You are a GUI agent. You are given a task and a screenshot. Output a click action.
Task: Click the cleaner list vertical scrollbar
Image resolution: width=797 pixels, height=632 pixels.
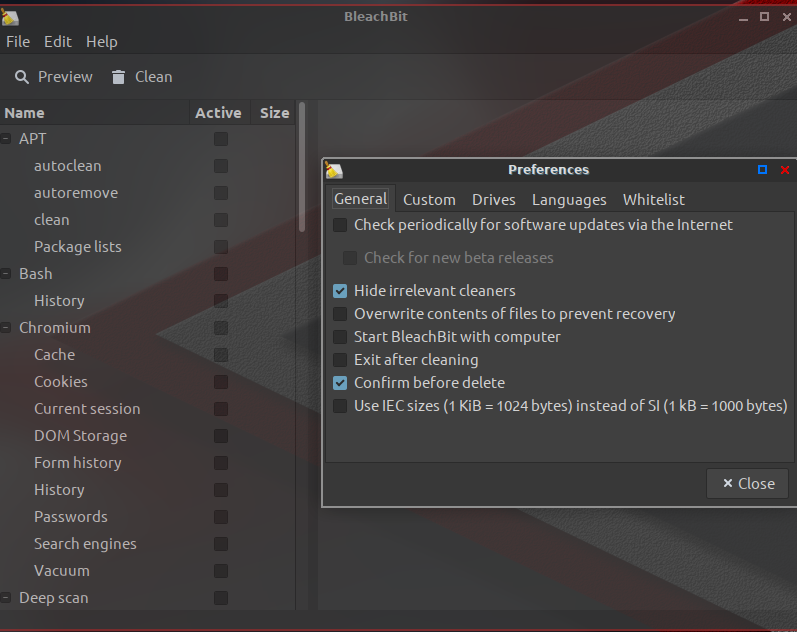tap(302, 167)
